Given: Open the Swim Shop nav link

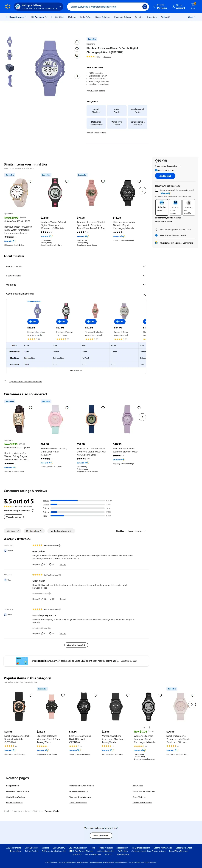Looking at the screenshot, I should pyautogui.click(x=152, y=17).
